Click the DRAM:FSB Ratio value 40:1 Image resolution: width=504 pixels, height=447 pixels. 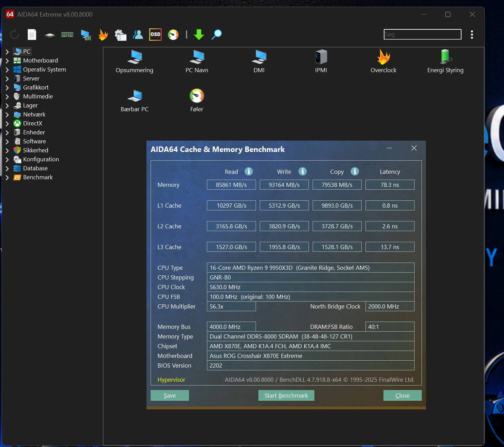click(x=390, y=327)
